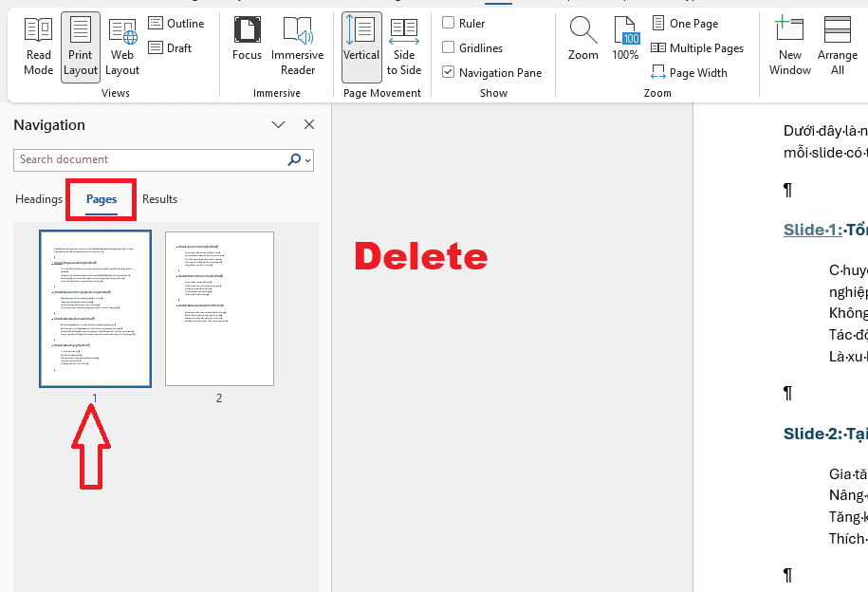Image resolution: width=868 pixels, height=592 pixels.
Task: Open a New Window
Action: point(790,47)
